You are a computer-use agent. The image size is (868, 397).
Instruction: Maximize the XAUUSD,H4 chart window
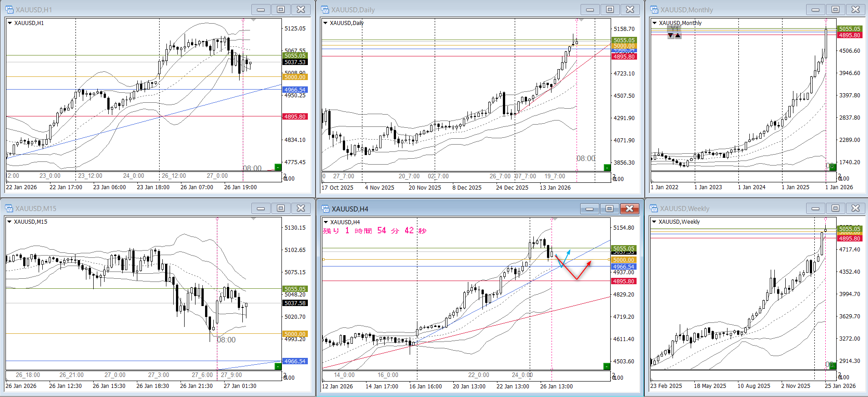[x=609, y=209]
